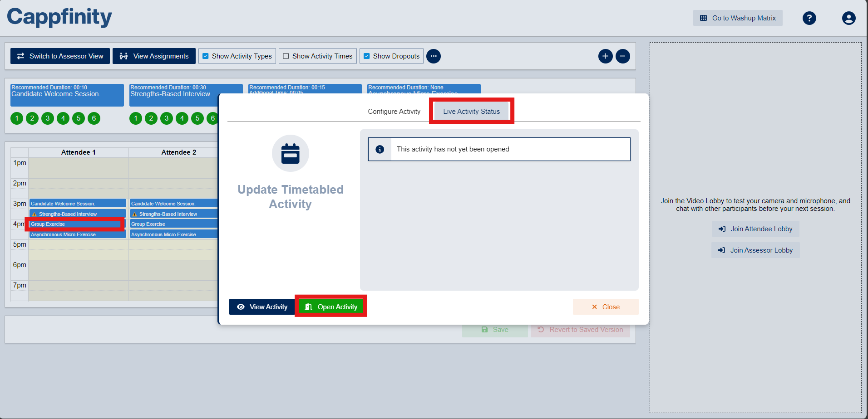Toggle the Show Dropouts checkbox

pyautogui.click(x=367, y=56)
